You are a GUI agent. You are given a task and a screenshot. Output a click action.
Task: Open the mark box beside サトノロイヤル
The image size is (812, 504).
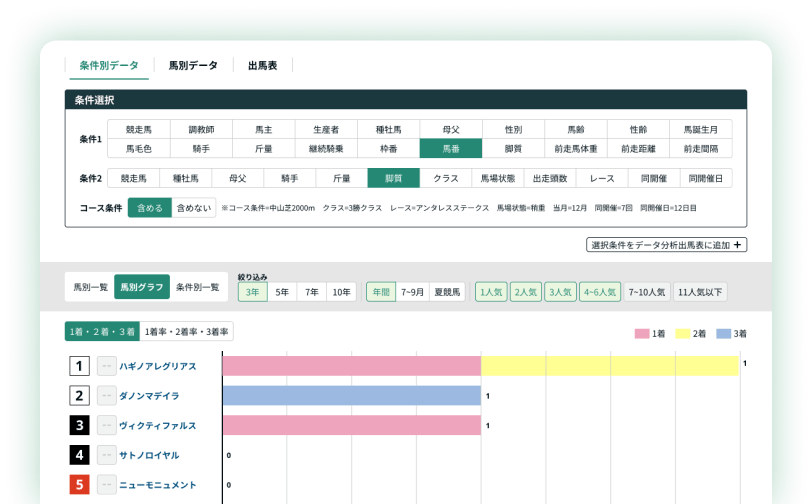pos(107,455)
